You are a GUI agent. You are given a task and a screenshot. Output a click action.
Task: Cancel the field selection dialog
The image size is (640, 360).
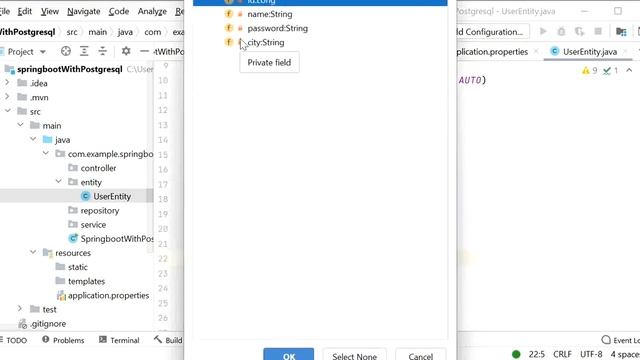[x=420, y=355]
